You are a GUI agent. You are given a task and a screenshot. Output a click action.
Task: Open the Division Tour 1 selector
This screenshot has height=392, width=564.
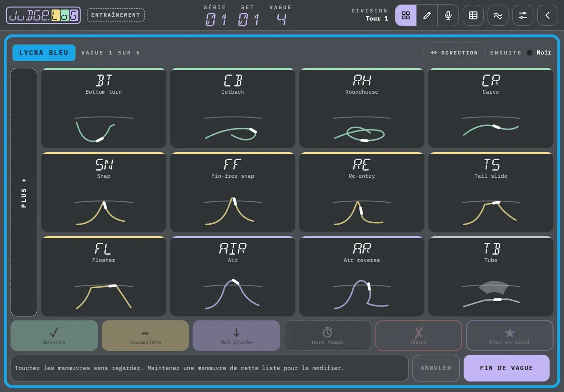369,15
